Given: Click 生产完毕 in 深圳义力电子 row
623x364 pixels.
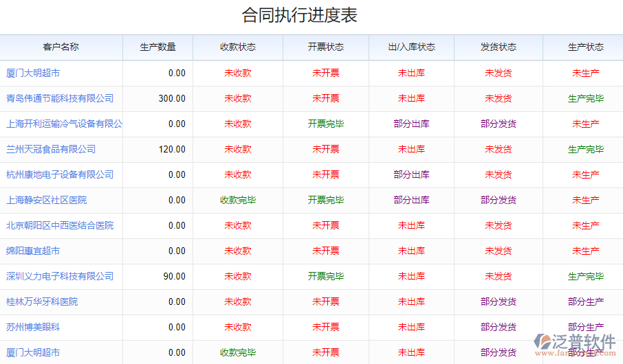Looking at the screenshot, I should (586, 276).
